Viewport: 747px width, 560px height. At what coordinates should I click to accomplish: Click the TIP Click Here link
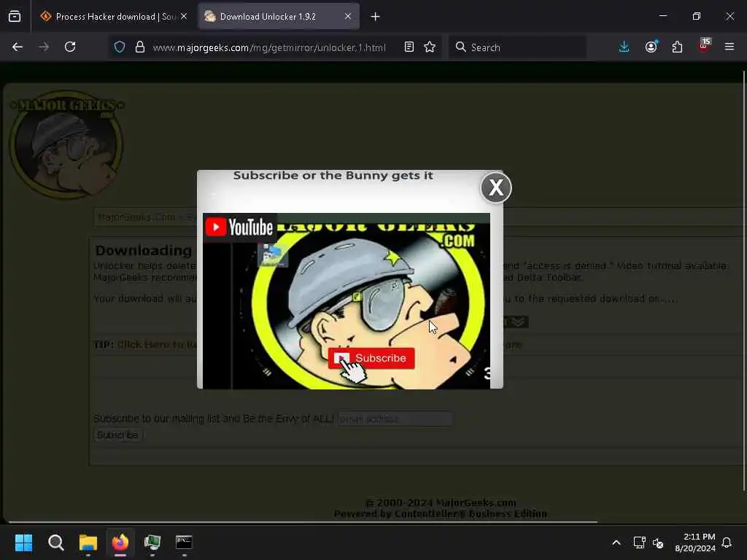(x=158, y=345)
